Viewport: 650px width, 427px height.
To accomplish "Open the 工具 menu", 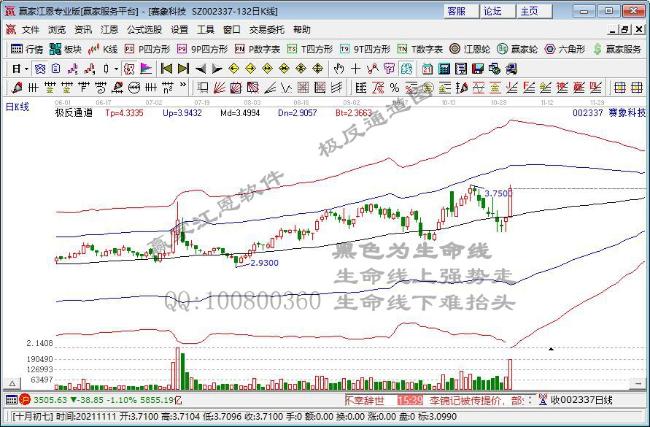I will (206, 30).
